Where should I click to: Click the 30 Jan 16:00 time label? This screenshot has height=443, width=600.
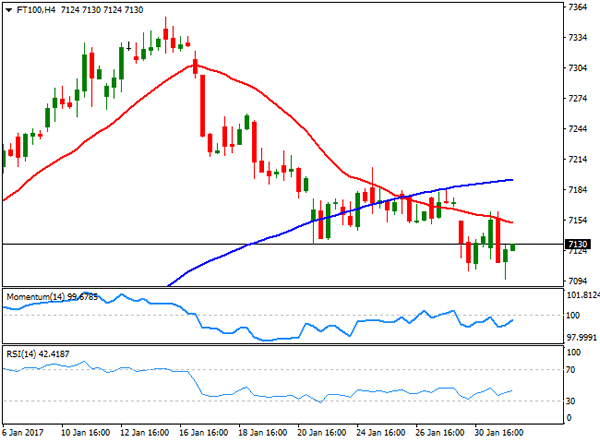coord(499,433)
